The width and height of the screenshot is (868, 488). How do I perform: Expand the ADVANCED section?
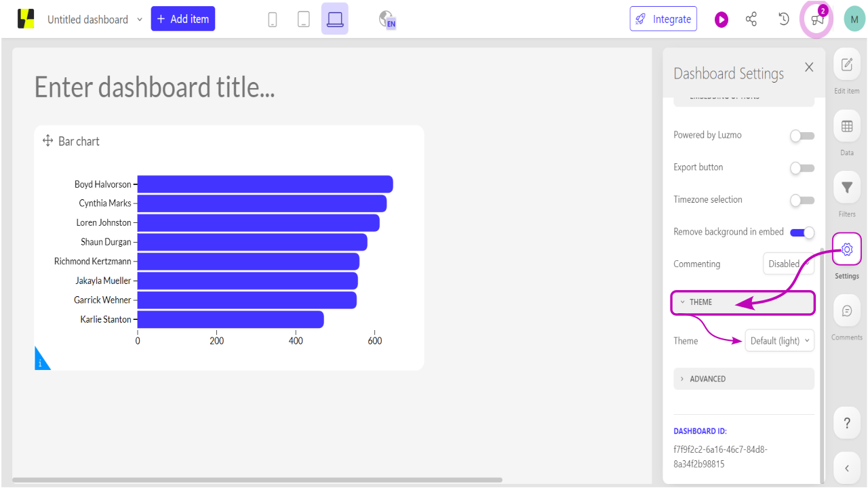pyautogui.click(x=743, y=379)
